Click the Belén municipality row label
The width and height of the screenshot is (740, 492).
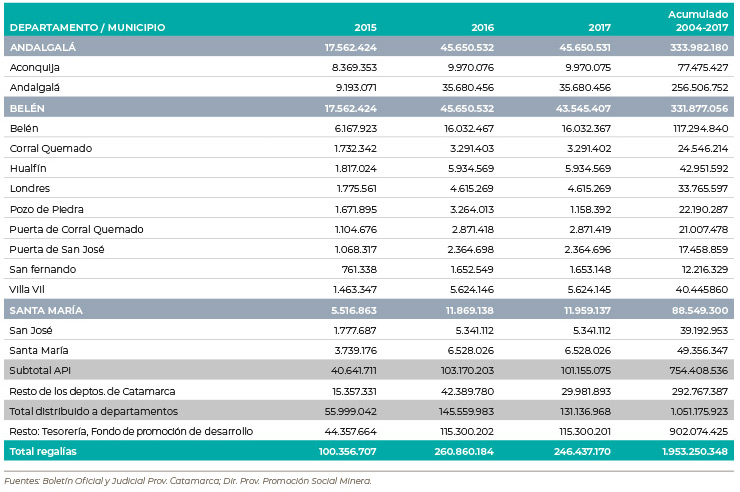coord(24,128)
